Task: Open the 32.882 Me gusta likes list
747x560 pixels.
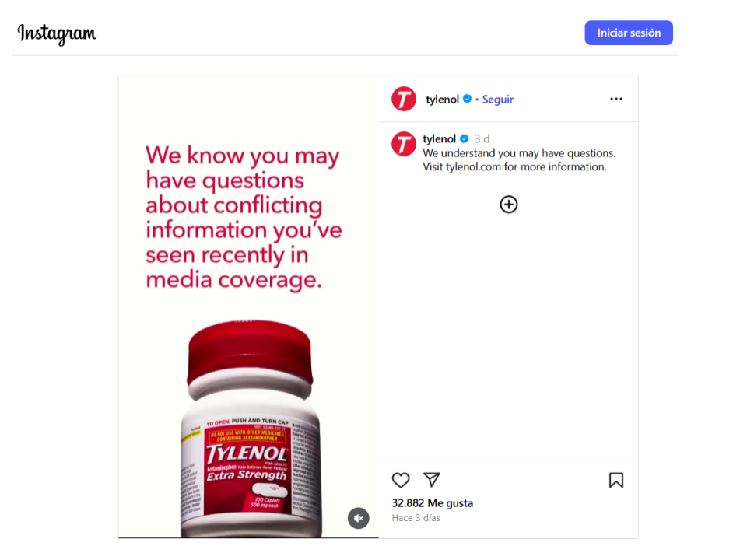Action: click(432, 503)
